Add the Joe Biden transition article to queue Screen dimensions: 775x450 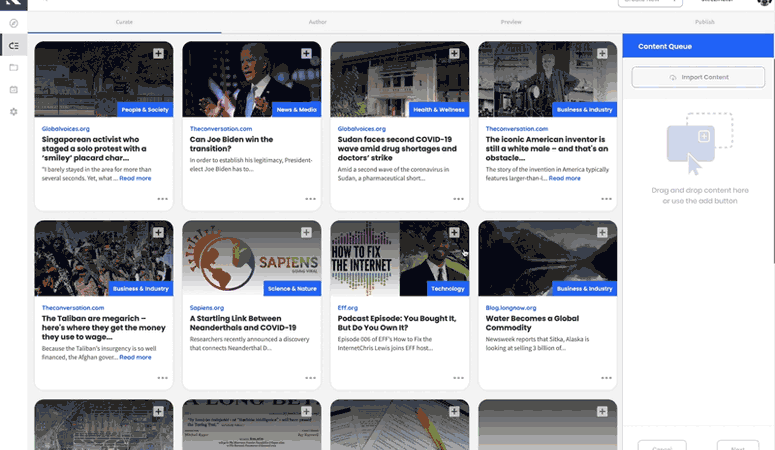306,53
